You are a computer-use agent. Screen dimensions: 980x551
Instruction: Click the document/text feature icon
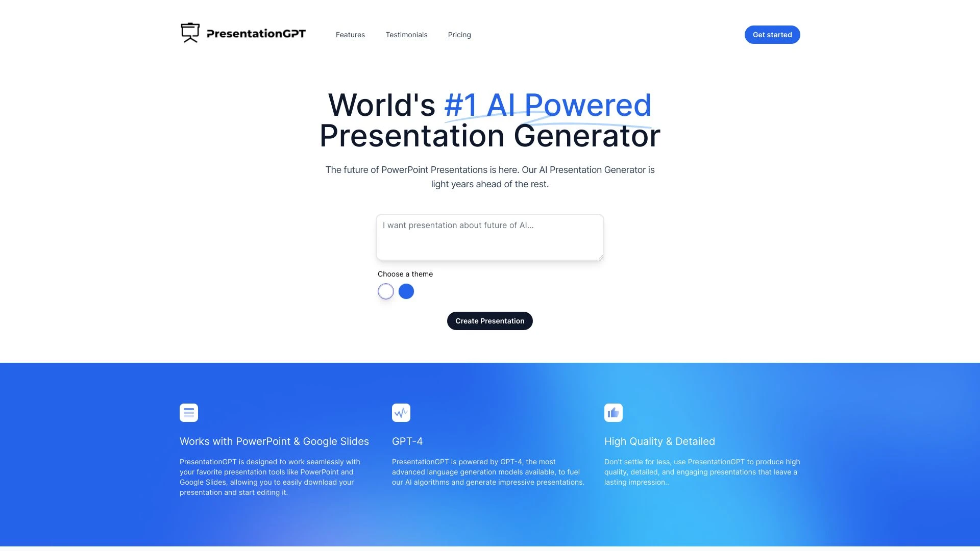tap(188, 412)
